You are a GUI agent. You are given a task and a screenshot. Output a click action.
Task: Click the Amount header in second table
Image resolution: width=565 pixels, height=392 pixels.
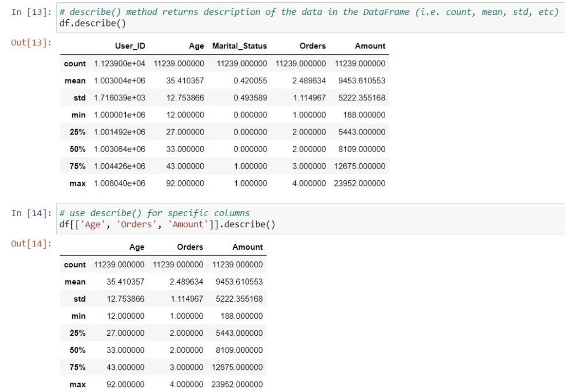coord(248,247)
